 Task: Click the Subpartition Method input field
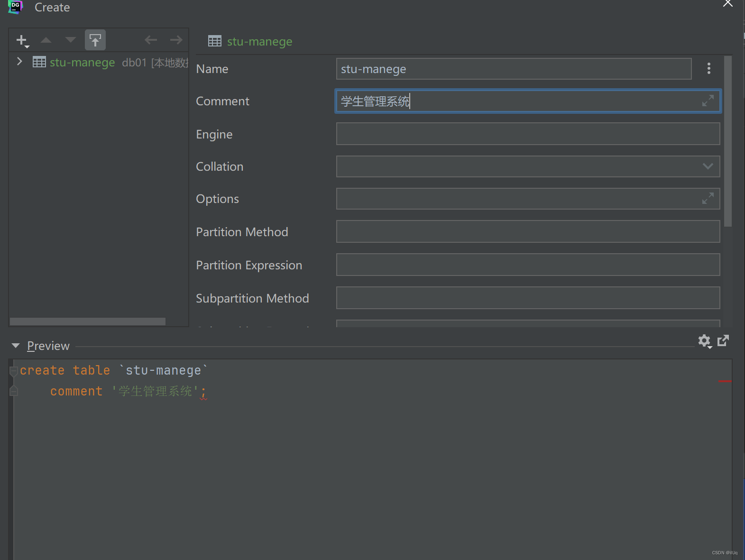[x=528, y=298]
